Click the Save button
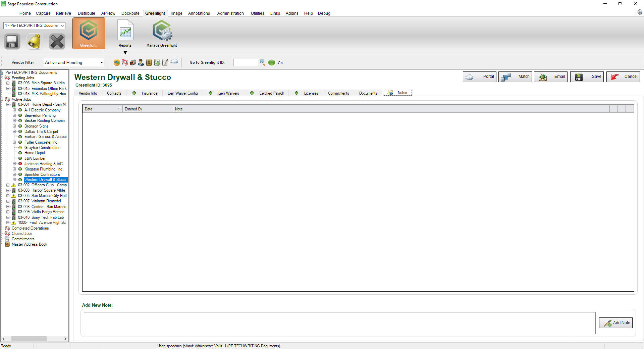This screenshot has height=349, width=644. [587, 77]
